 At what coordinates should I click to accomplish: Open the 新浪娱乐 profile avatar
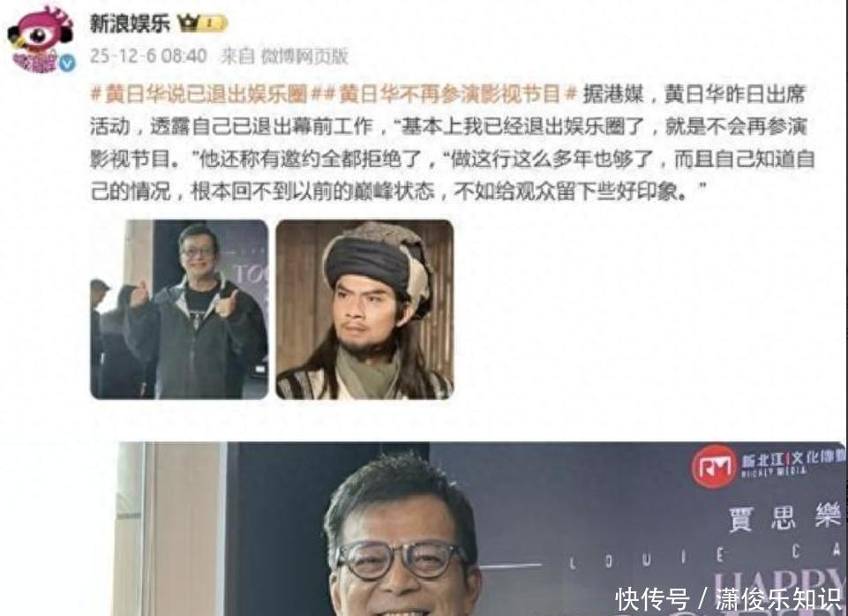click(x=41, y=38)
